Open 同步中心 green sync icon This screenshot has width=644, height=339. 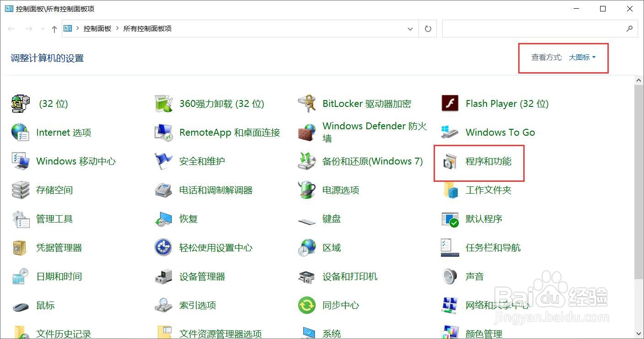tap(306, 305)
